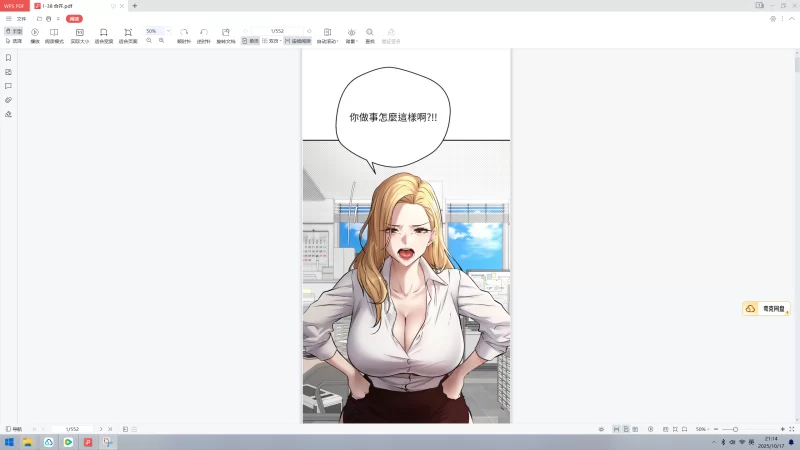Open the 文件 menu
The image size is (800, 450).
21,18
